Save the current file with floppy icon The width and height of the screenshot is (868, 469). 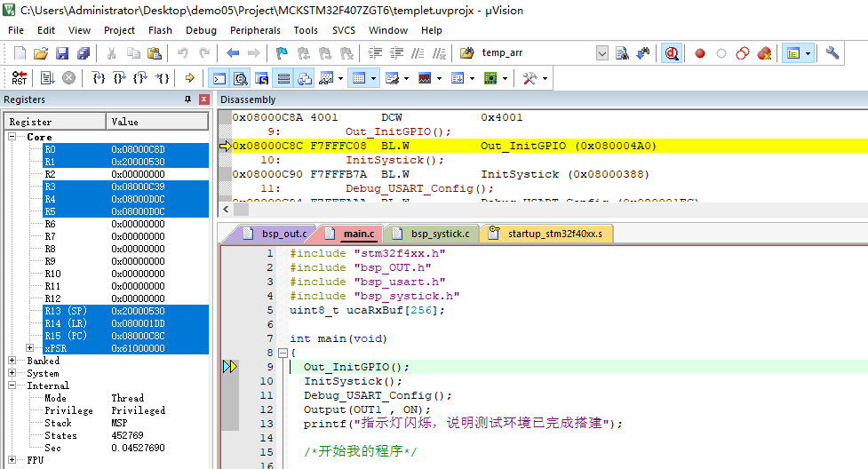coord(62,53)
